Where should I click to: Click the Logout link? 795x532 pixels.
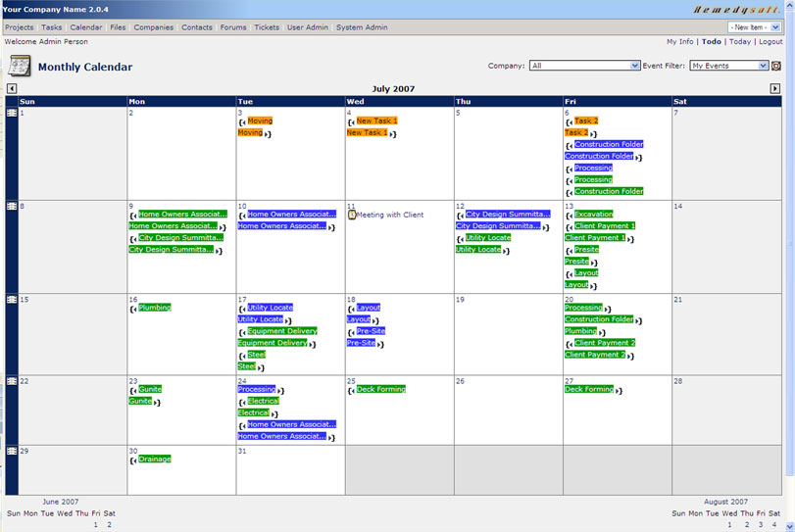(x=770, y=42)
